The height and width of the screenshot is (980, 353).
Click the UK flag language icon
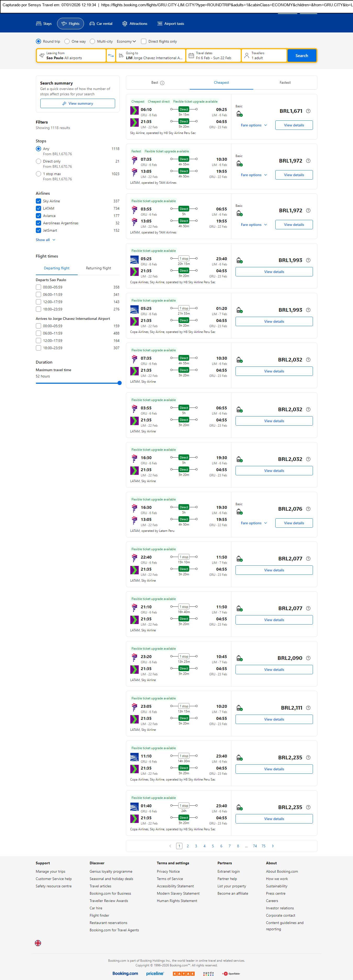[38, 943]
